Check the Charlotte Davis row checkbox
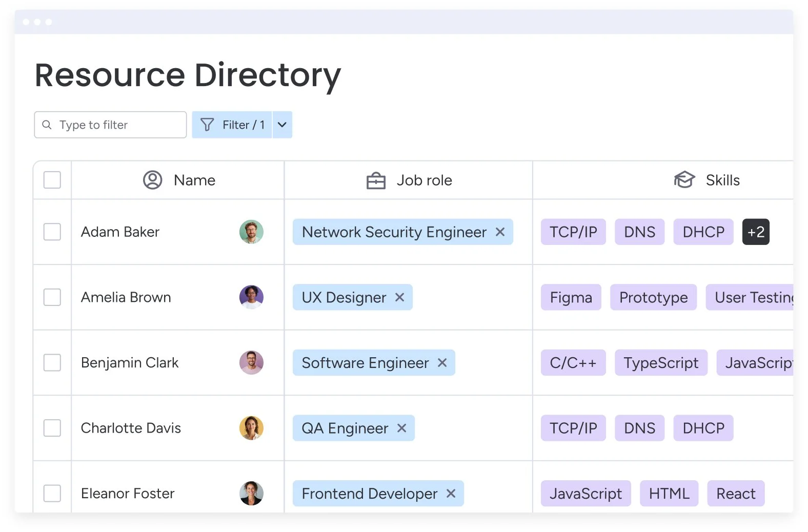Viewport: 808px width, 532px height. [x=52, y=428]
